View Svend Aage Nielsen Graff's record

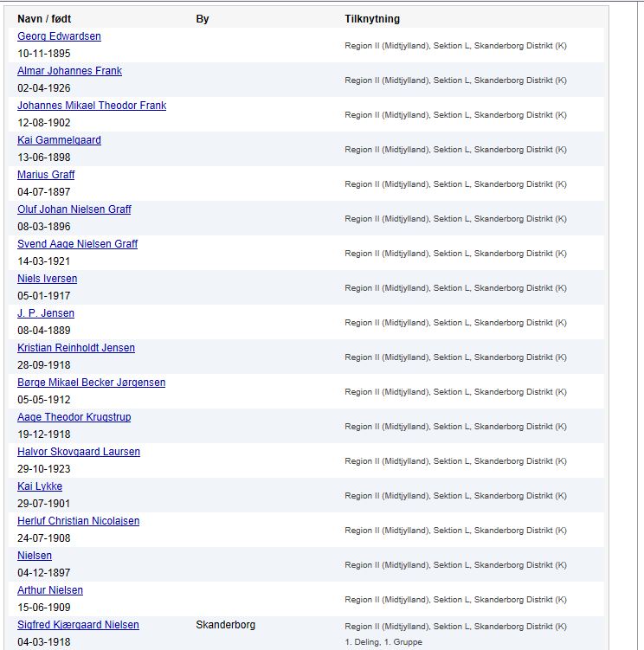[77, 244]
